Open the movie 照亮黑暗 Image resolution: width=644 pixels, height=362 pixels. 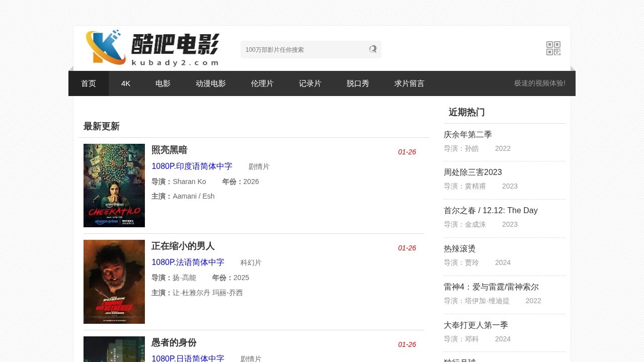tap(169, 150)
